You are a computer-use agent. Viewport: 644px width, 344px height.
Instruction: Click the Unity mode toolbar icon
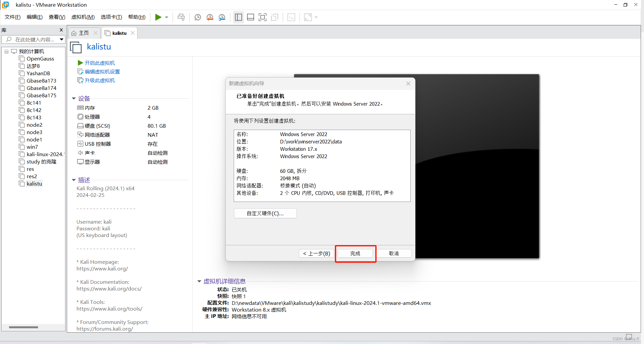pyautogui.click(x=275, y=17)
